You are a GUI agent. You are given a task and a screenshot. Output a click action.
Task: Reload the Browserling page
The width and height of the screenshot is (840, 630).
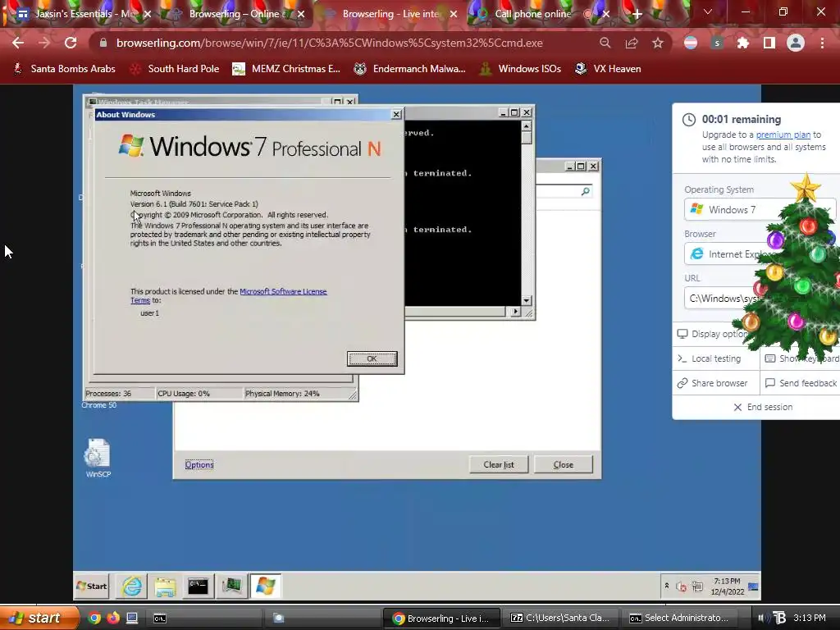pyautogui.click(x=71, y=43)
